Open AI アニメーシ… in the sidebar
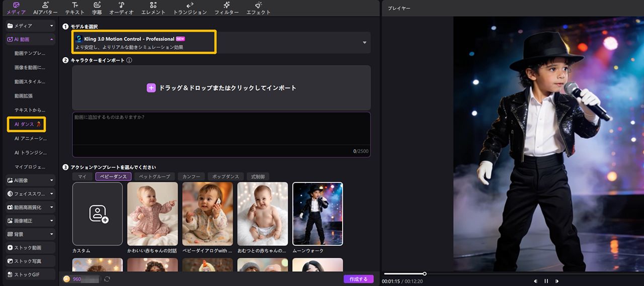Screen dimensions: 644x286 coord(30,138)
